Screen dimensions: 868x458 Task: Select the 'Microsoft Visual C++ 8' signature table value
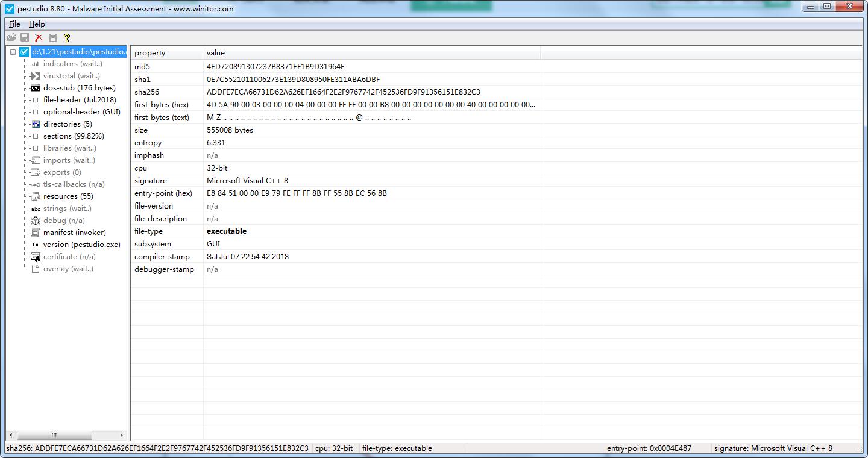[x=247, y=181]
